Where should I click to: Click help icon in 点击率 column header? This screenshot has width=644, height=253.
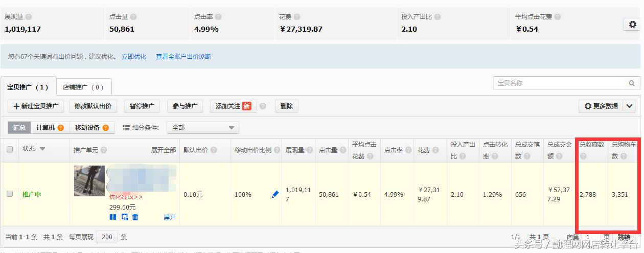pyautogui.click(x=408, y=150)
